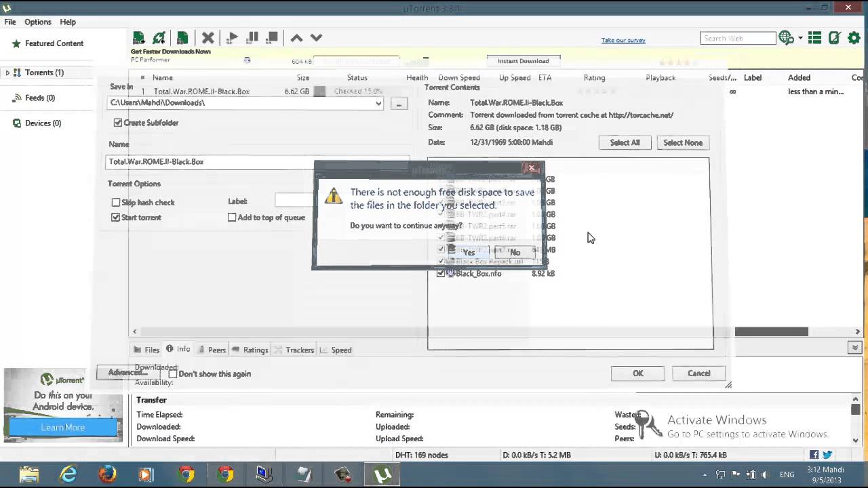
Task: Open the uTorrent Remote icon
Action: coord(835,38)
